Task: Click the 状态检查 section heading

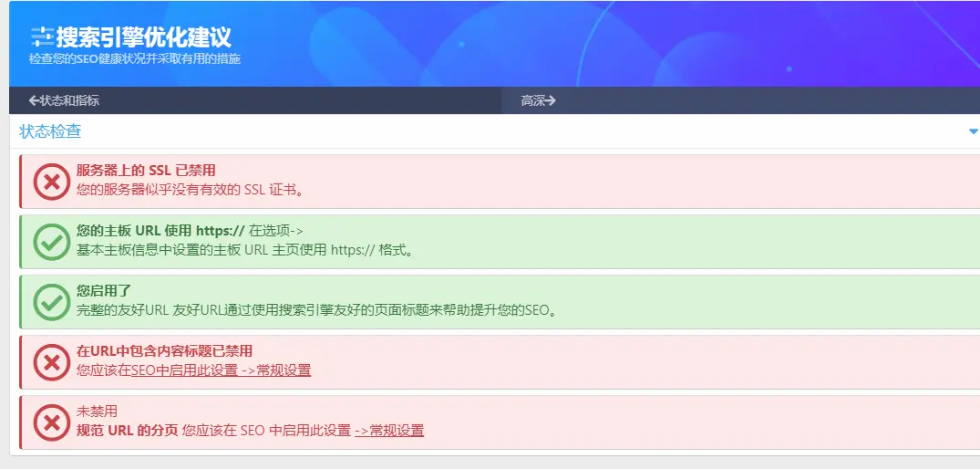Action: (50, 131)
